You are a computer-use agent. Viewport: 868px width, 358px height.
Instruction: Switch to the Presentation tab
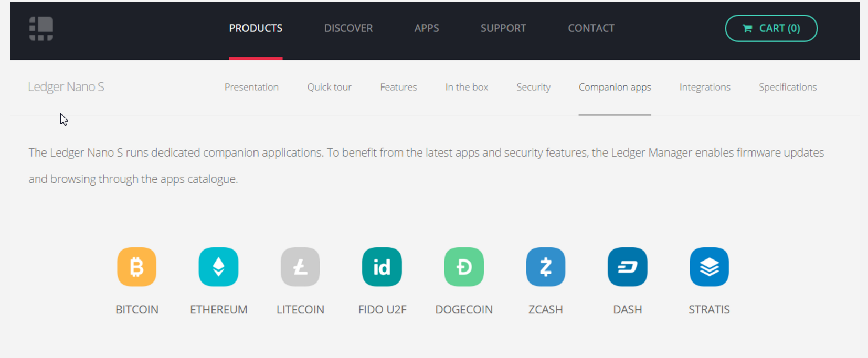pos(251,87)
